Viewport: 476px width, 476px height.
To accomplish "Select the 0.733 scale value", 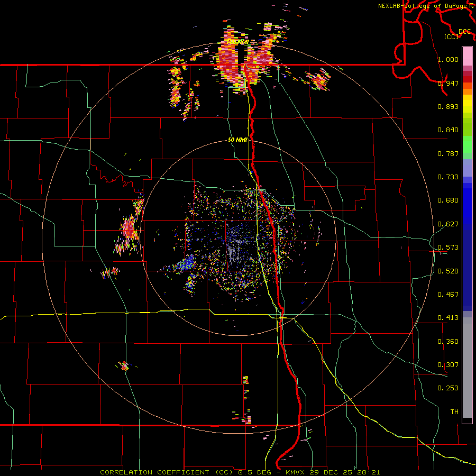I will [x=448, y=177].
